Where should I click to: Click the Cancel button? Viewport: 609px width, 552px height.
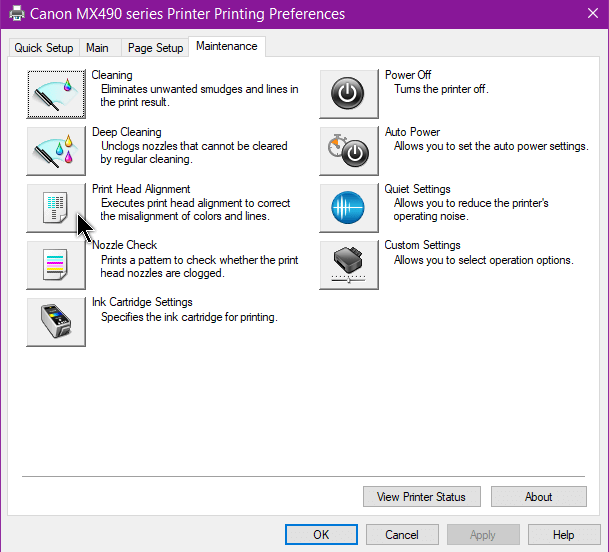(x=402, y=535)
